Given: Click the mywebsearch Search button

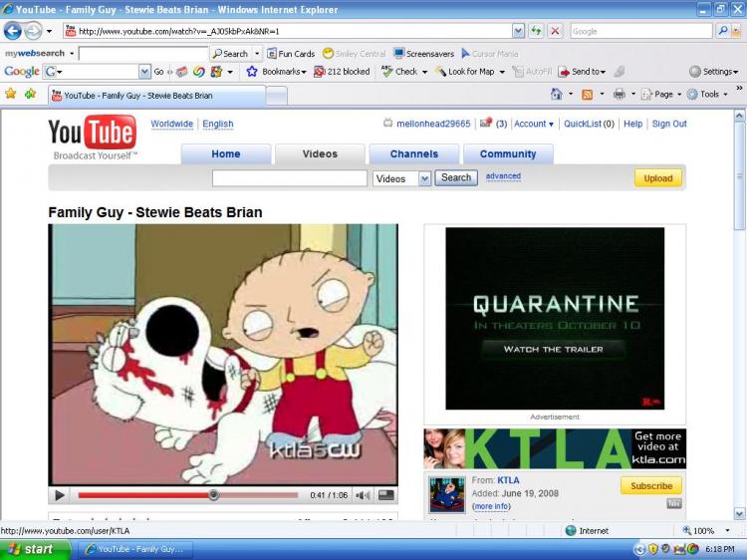Looking at the screenshot, I should click(x=231, y=54).
